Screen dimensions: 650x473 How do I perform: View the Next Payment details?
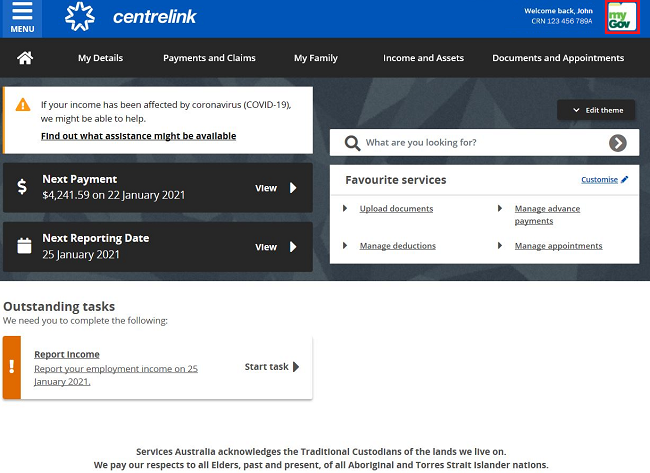276,187
